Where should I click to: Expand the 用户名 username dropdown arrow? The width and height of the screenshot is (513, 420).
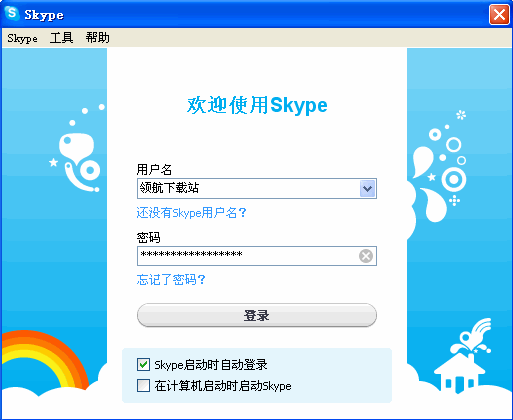(x=367, y=189)
